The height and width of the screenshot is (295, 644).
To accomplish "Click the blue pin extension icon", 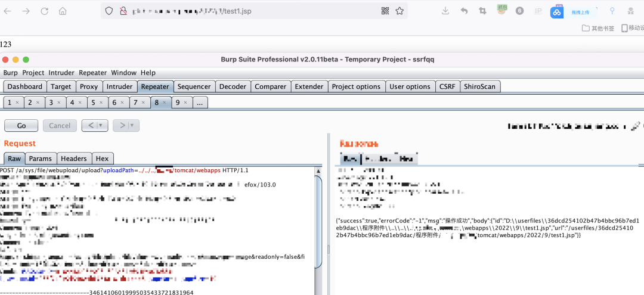I will point(612,11).
